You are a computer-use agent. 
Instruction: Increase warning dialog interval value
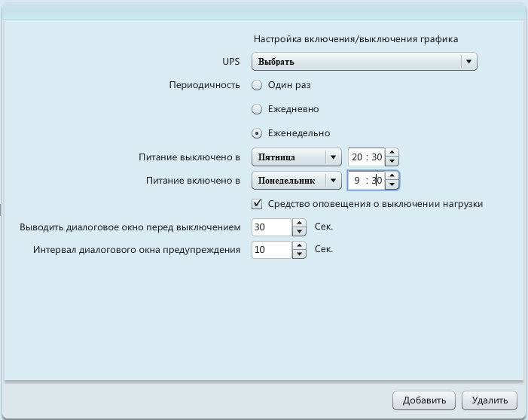pos(299,245)
